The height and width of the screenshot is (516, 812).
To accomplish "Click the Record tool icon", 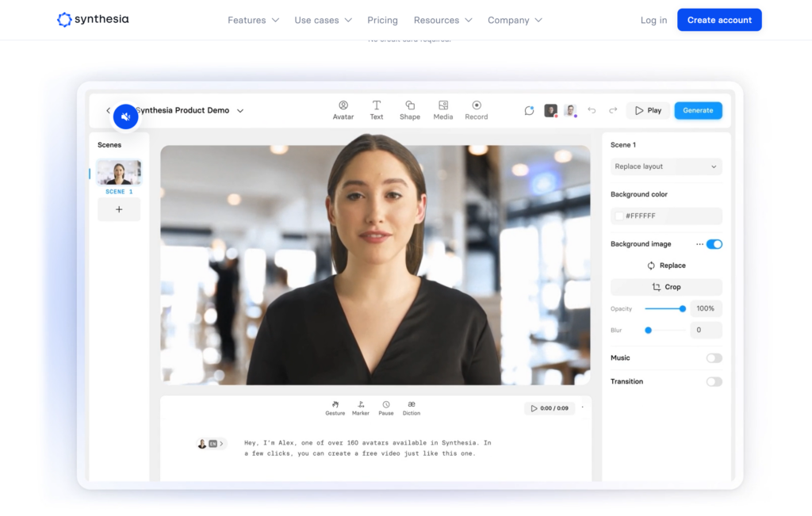I will tap(477, 105).
